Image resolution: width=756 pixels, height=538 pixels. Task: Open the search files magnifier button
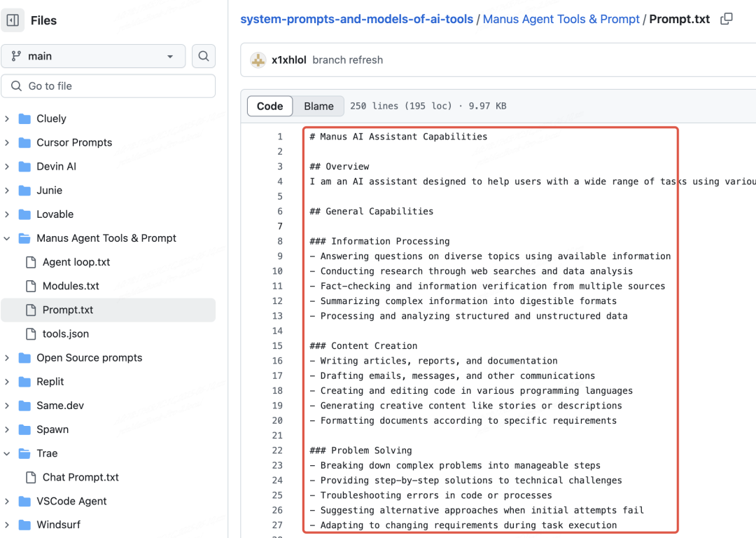[204, 56]
